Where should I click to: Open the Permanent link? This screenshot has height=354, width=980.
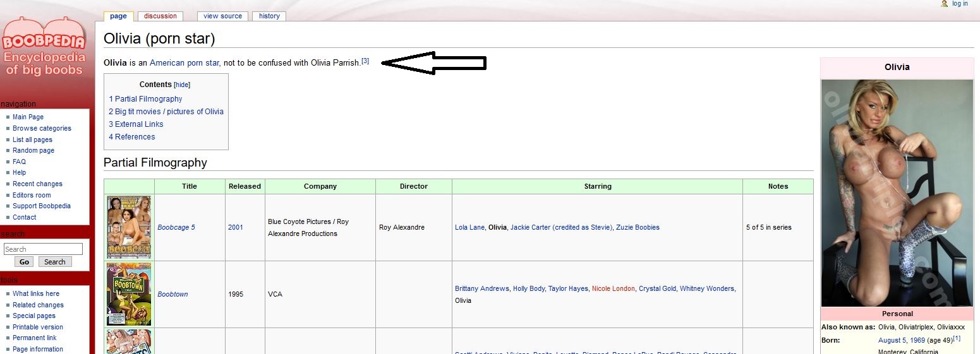point(34,338)
